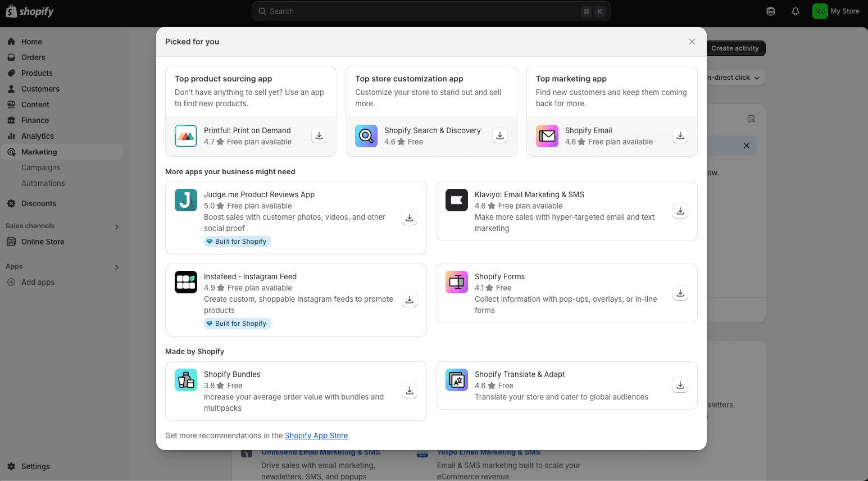Screen dimensions: 868x481
Task: Click the Shopify logo
Action: pos(30,11)
